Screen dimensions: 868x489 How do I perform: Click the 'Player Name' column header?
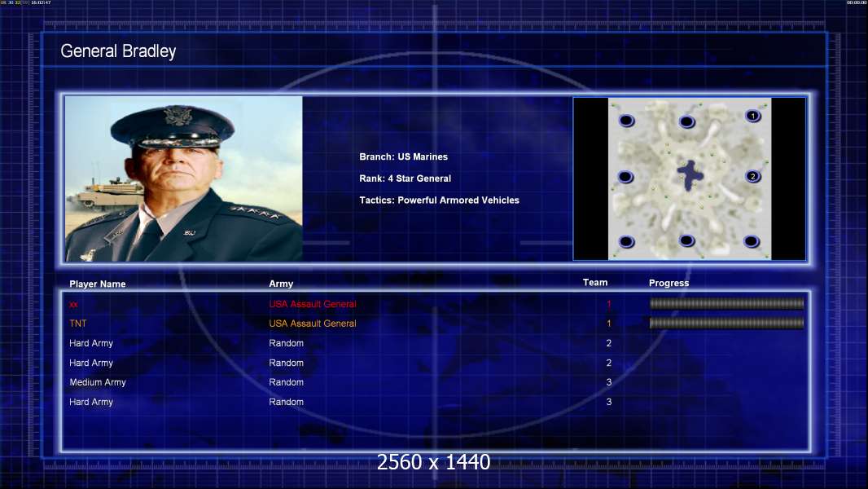98,284
